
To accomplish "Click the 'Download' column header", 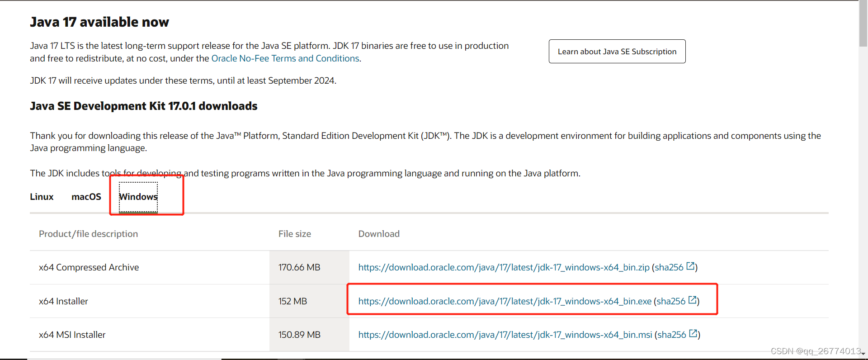I will click(x=379, y=234).
